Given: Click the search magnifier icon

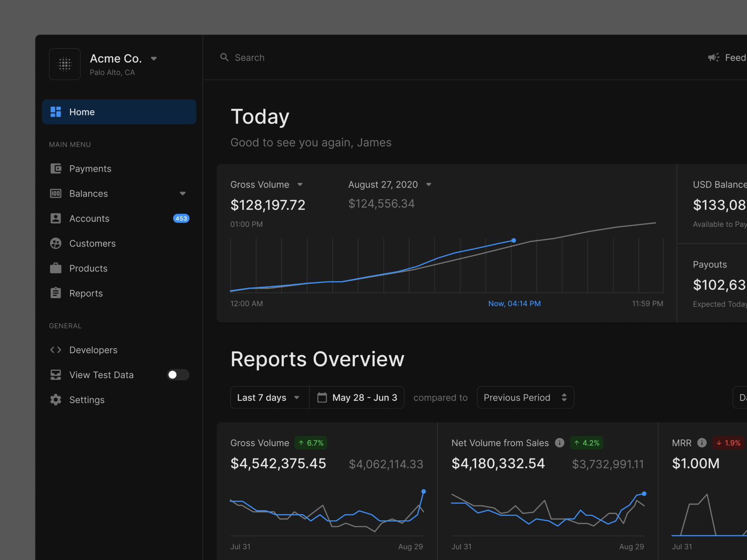Looking at the screenshot, I should pyautogui.click(x=225, y=57).
